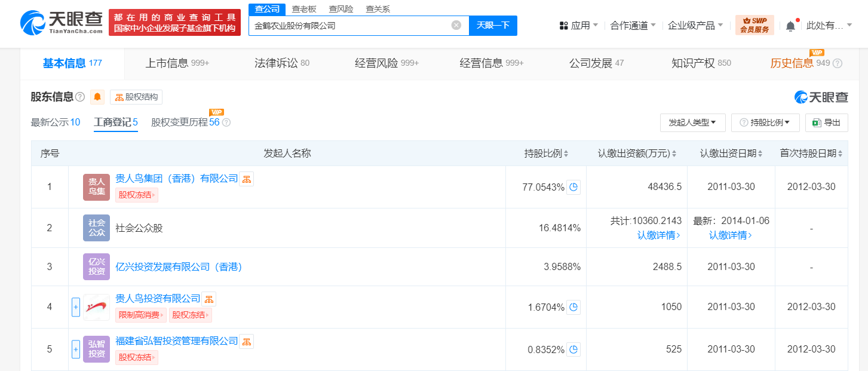This screenshot has width=868, height=371.
Task: Click the 限制高消费 tag
Action: 141,315
